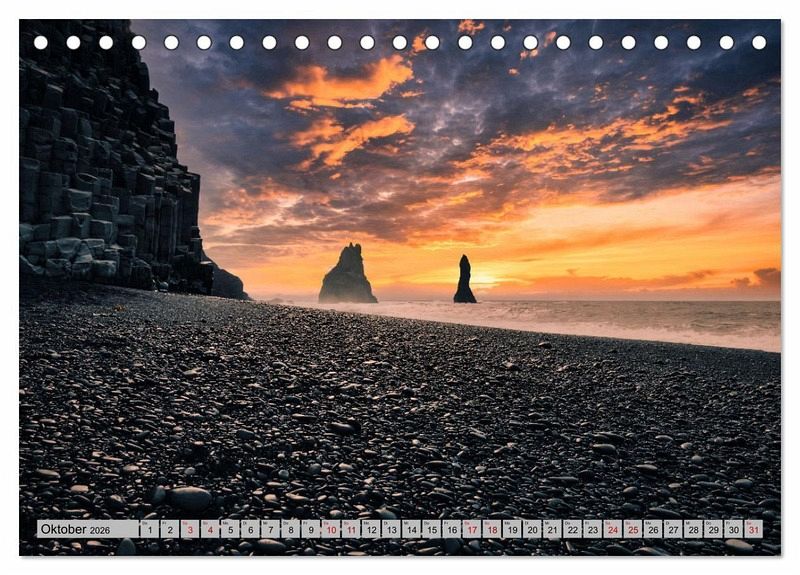Viewport: 800px width, 575px height.
Task: Select day 22 in the calendar strip
Action: (x=573, y=529)
